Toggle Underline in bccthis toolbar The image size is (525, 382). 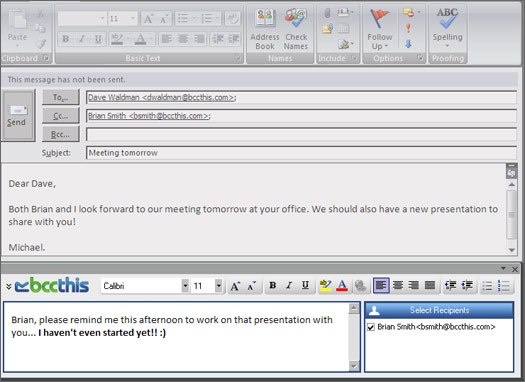pos(305,285)
